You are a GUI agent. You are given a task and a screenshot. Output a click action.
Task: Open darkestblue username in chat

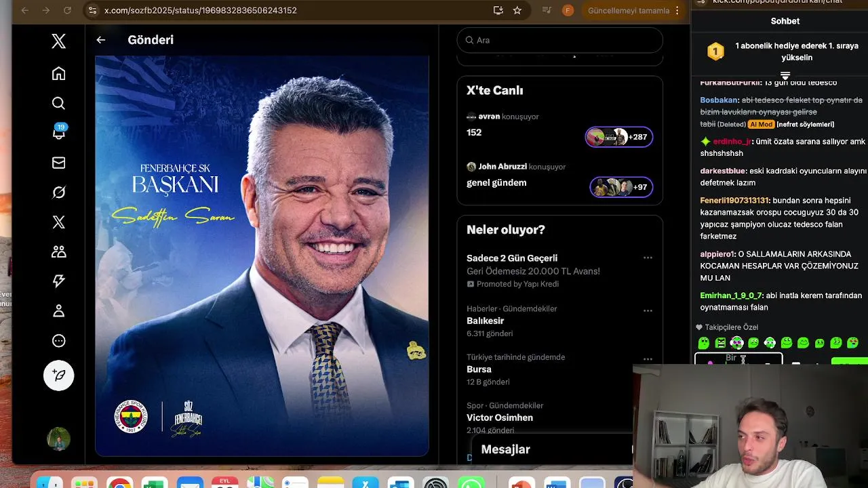click(723, 171)
